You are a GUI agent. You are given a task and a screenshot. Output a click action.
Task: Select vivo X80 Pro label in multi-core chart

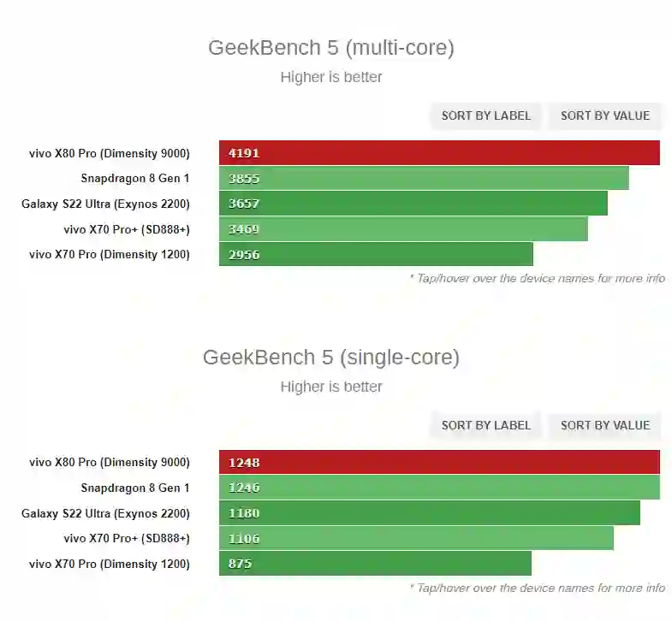point(110,153)
